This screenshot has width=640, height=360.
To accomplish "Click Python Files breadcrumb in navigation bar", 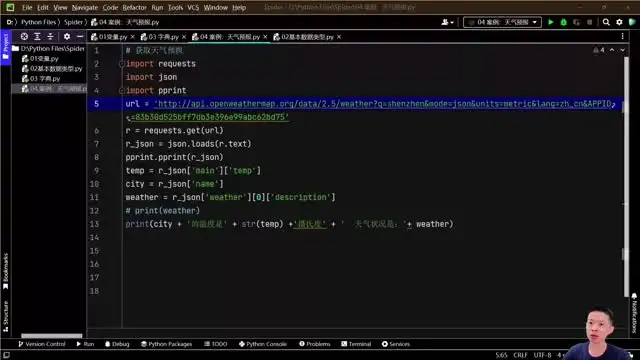I will coord(38,22).
